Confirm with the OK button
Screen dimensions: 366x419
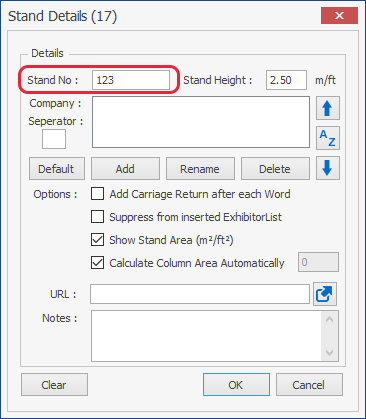pyautogui.click(x=236, y=385)
